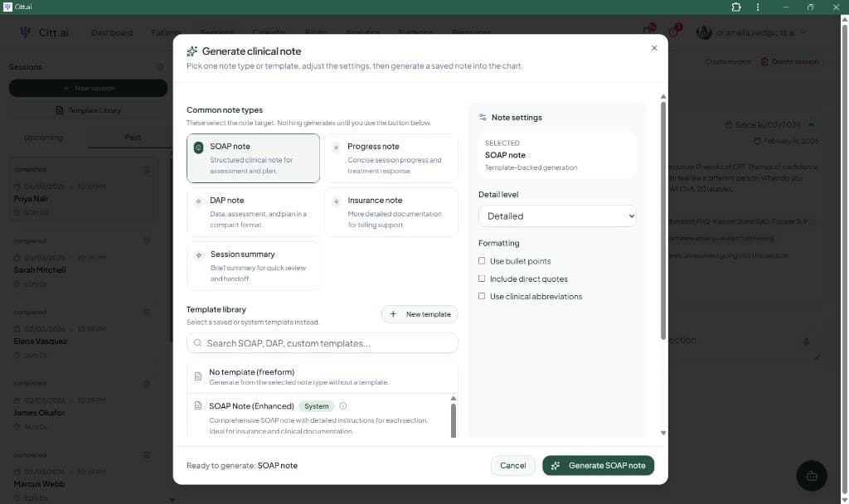
Task: Click the Create invoice link
Action: coord(727,61)
